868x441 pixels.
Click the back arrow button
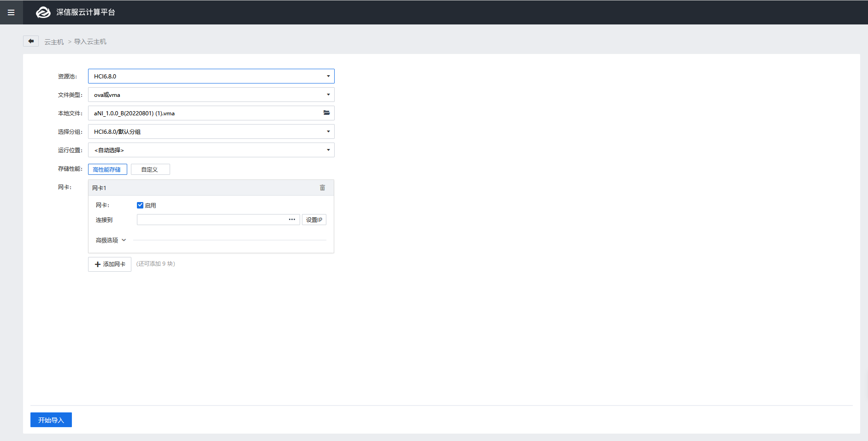31,41
